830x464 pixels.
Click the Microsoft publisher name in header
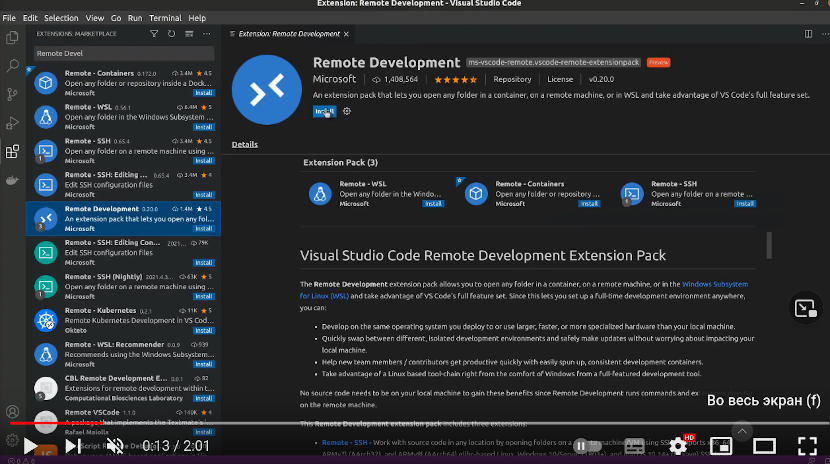334,79
